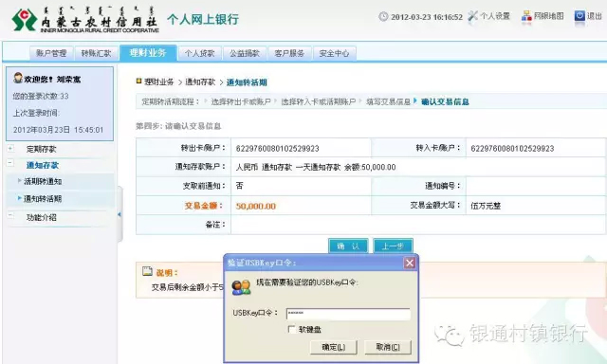Image resolution: width=607 pixels, height=364 pixels.
Task: Open 个人设置 link
Action: (x=495, y=16)
